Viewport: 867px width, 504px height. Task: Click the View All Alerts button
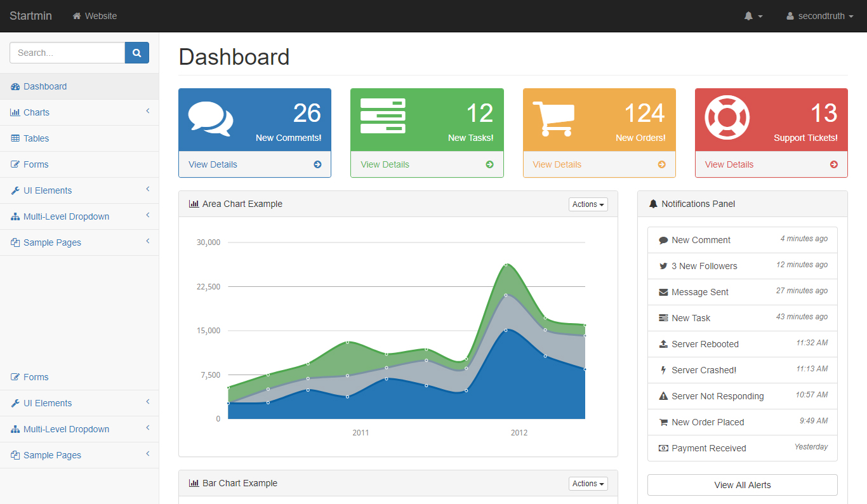(x=743, y=485)
